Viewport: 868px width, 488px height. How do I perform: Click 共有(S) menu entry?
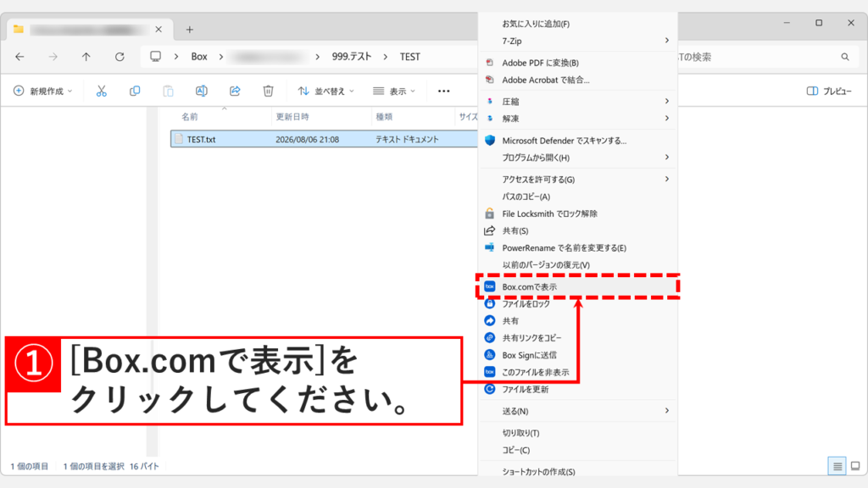[577, 230]
